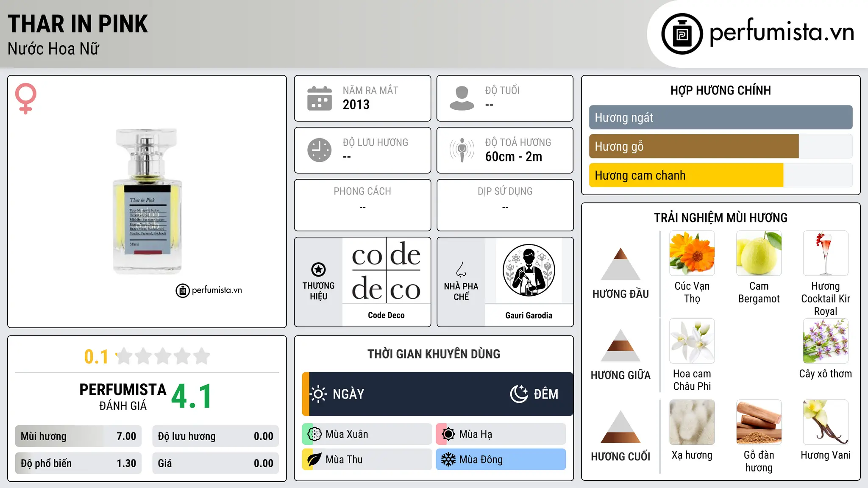Open the Xạ hương note image
Image resolution: width=868 pixels, height=488 pixels.
692,422
